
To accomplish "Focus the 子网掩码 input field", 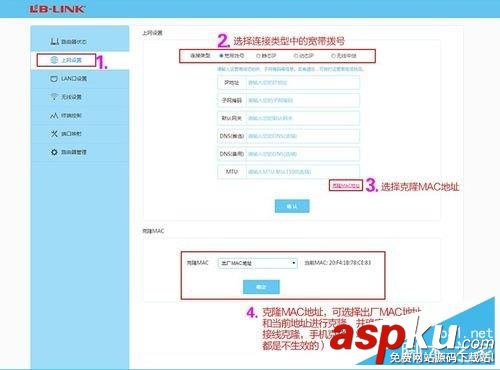I will point(303,100).
